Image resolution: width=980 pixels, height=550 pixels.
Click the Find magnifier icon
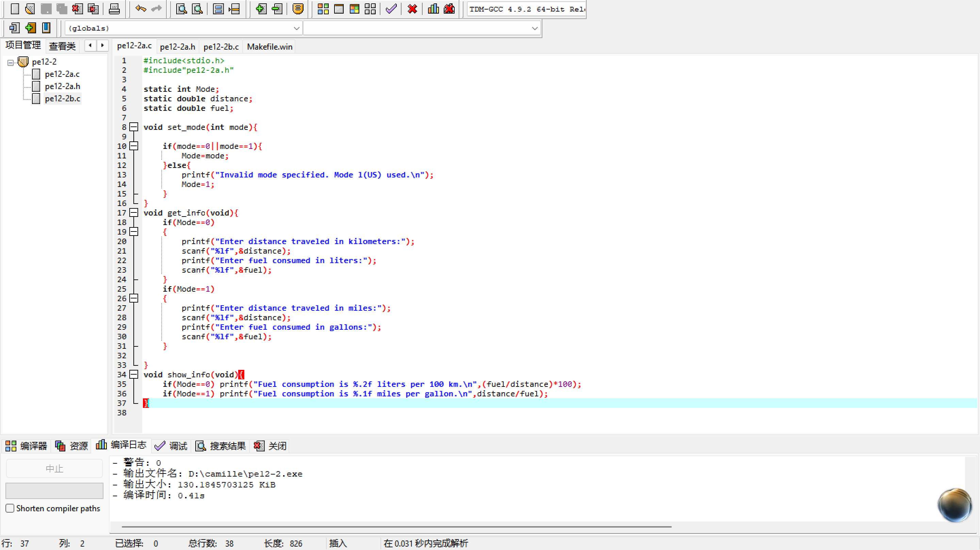(x=181, y=9)
